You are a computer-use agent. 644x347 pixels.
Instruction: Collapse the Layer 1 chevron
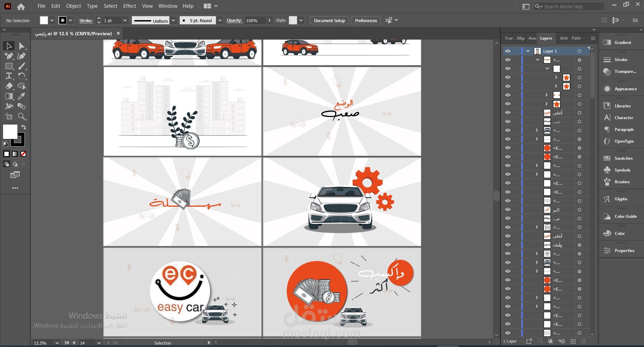pos(528,51)
